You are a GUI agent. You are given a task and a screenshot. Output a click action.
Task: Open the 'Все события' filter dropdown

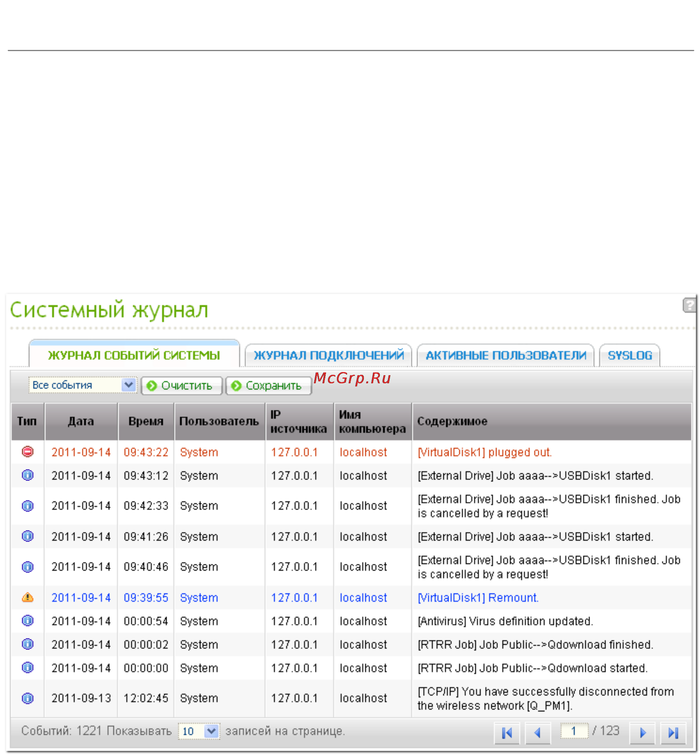point(83,385)
